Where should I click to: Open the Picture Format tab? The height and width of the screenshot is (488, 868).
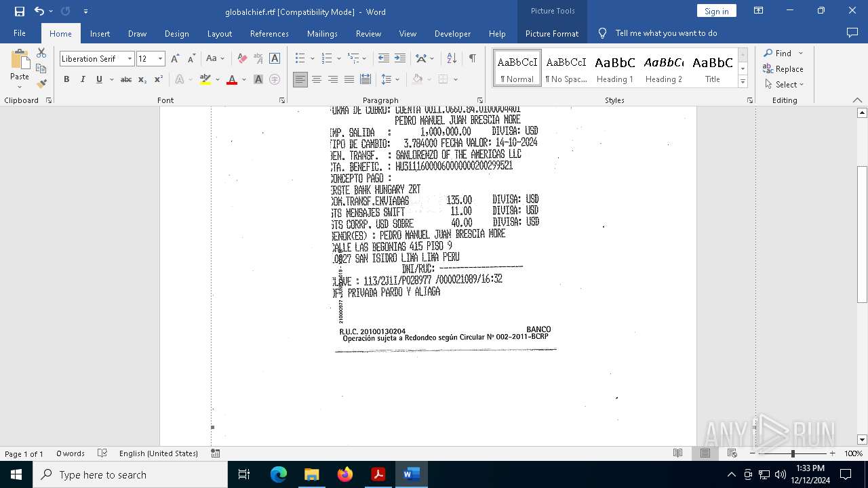[x=552, y=33]
